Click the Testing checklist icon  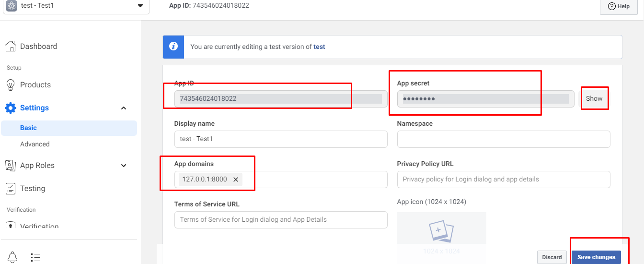coord(11,189)
